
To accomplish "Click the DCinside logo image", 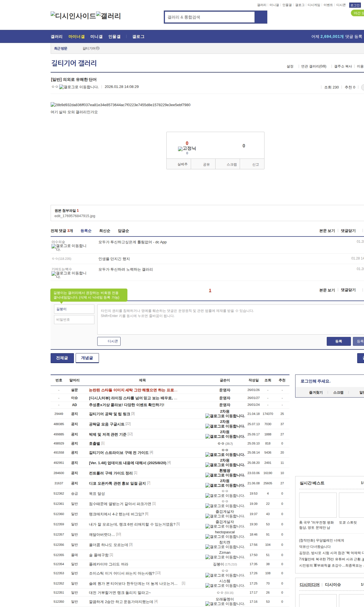I will click(73, 16).
